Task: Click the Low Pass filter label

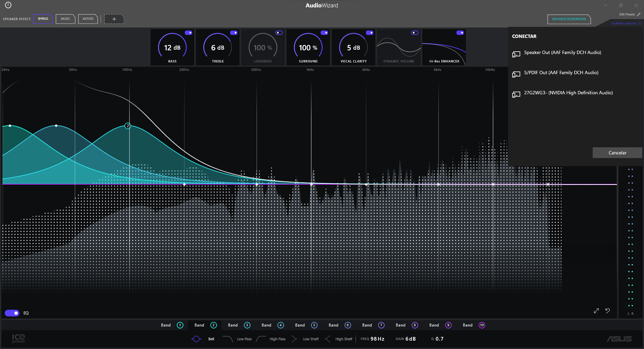Action: click(244, 339)
